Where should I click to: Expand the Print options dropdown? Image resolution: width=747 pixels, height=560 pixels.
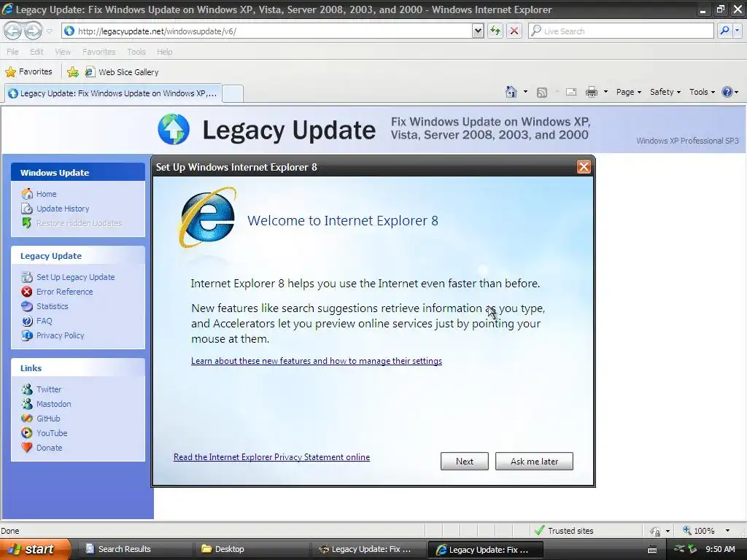pos(605,92)
